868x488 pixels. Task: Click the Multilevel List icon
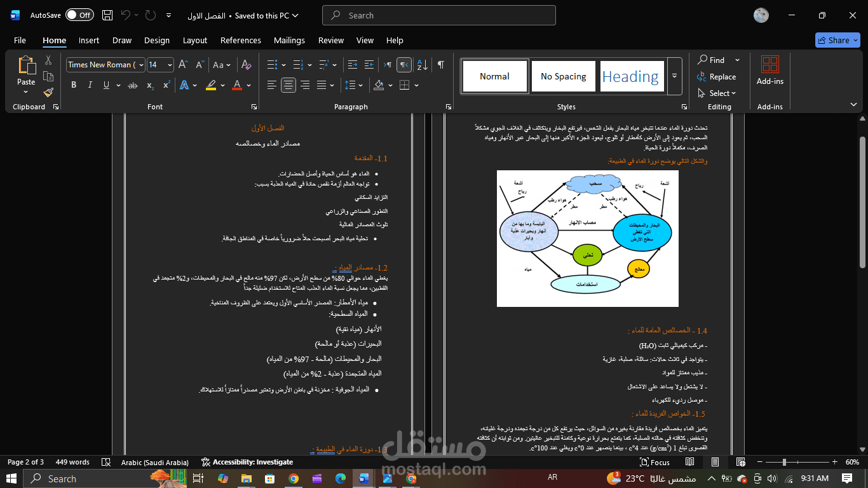[x=324, y=65]
